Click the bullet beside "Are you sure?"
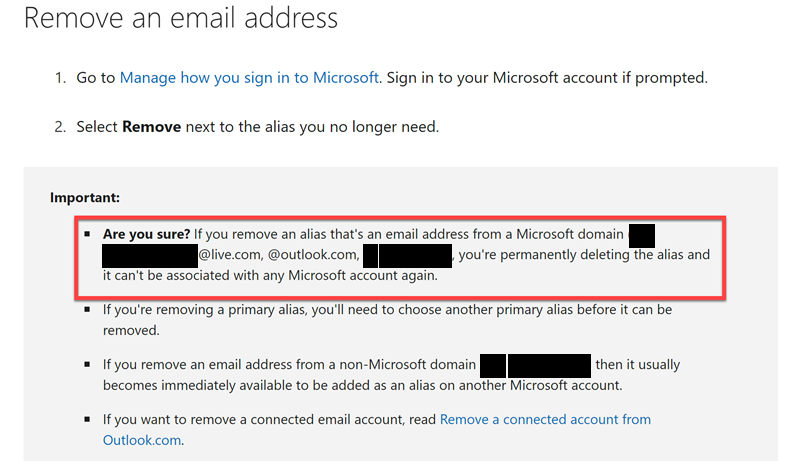Image resolution: width=800 pixels, height=461 pixels. point(87,235)
